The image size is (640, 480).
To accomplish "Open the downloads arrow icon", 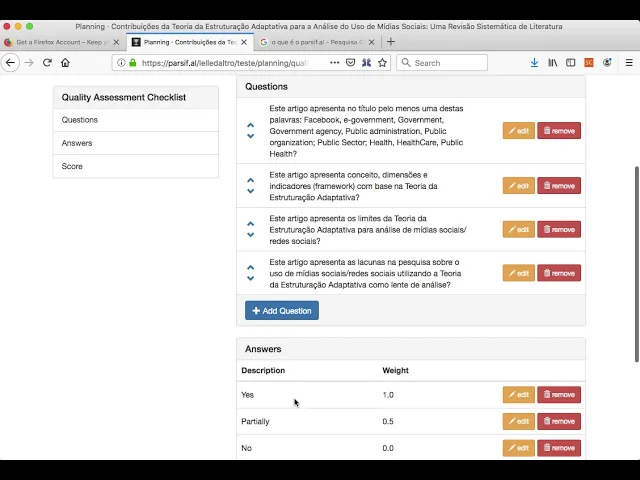I will pos(534,62).
